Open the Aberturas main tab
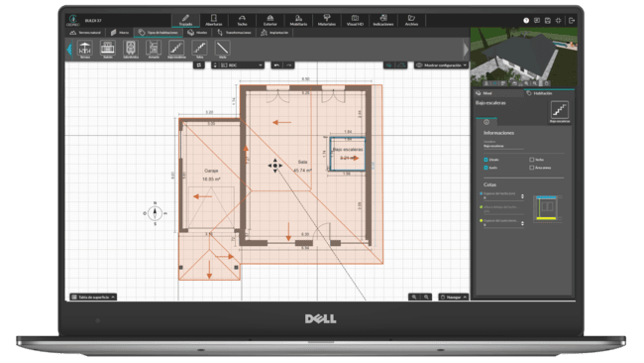The height and width of the screenshot is (363, 644). point(214,20)
